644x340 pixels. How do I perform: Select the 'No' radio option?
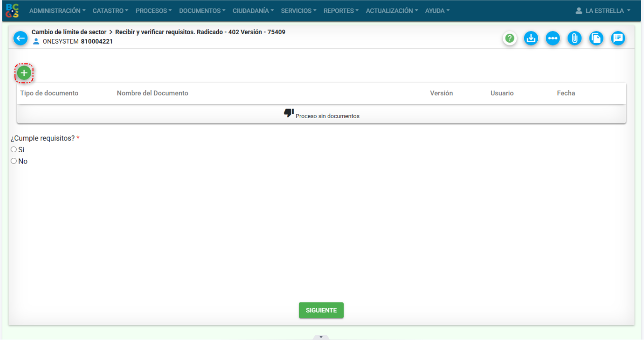(14, 161)
